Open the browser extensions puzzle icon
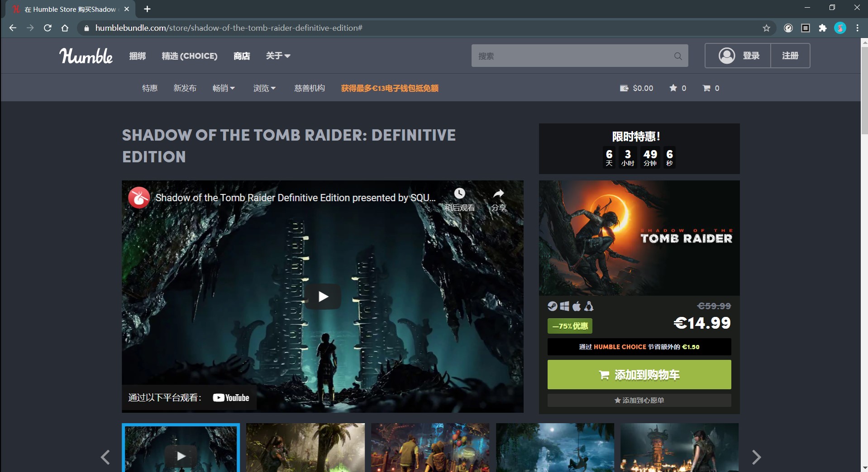 [x=823, y=28]
